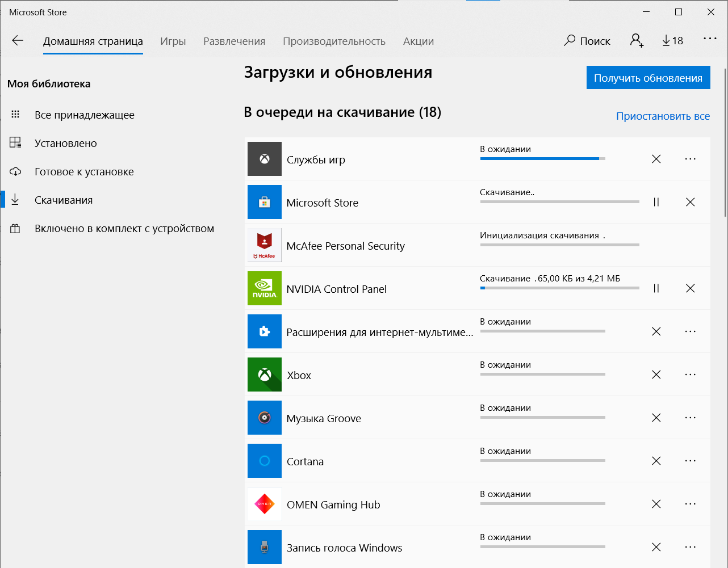The width and height of the screenshot is (728, 568).
Task: Click the McAfee Personal Security icon
Action: 265,245
